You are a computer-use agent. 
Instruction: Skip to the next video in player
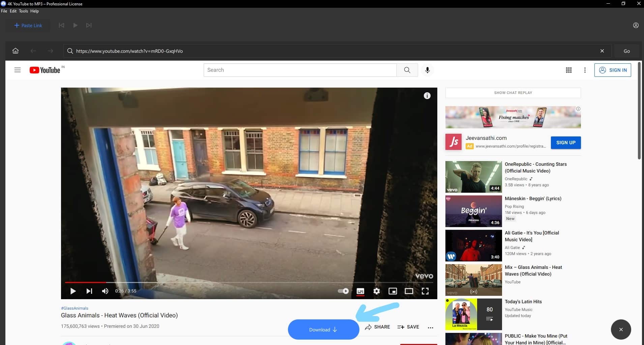point(89,291)
